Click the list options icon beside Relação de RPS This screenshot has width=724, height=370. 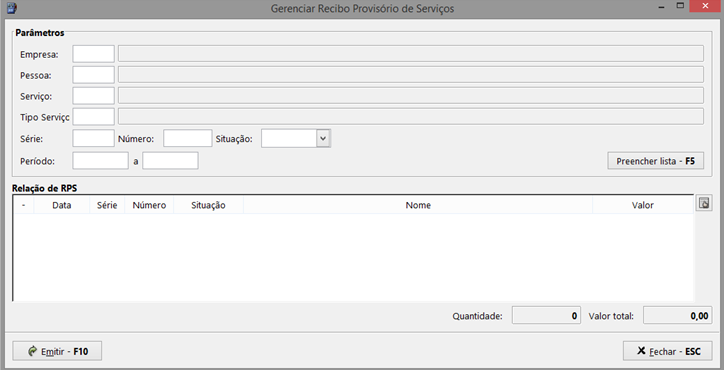704,203
